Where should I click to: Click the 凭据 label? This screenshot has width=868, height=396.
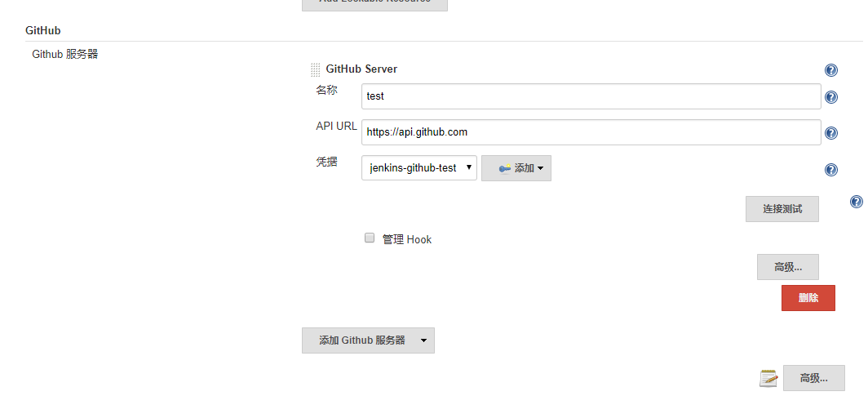point(326,162)
